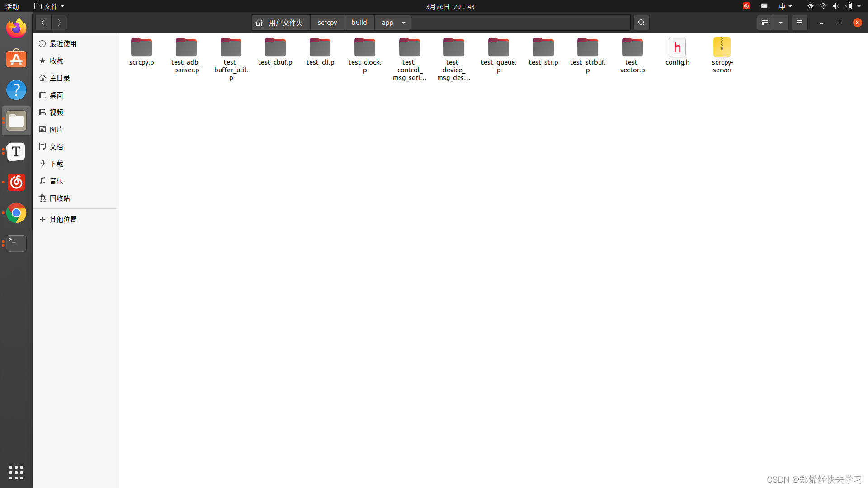Select the test_cli.p folder
Image resolution: width=868 pixels, height=488 pixels.
point(320,52)
